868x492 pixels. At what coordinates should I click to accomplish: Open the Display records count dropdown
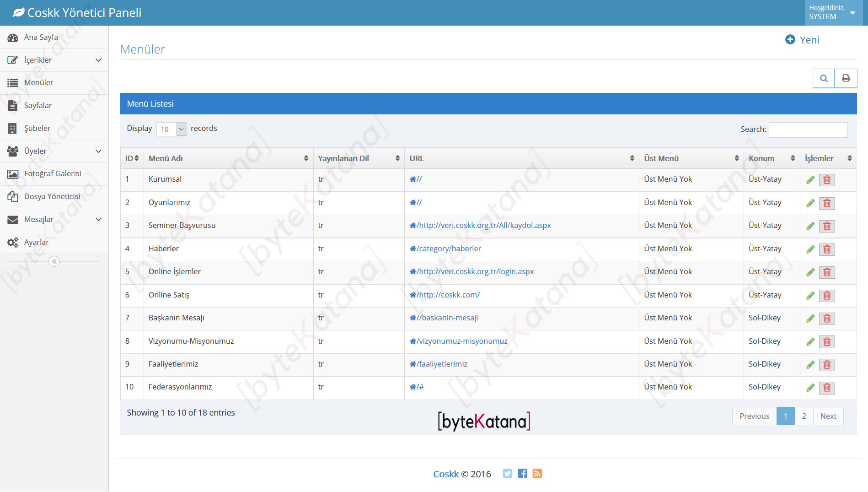click(x=171, y=129)
